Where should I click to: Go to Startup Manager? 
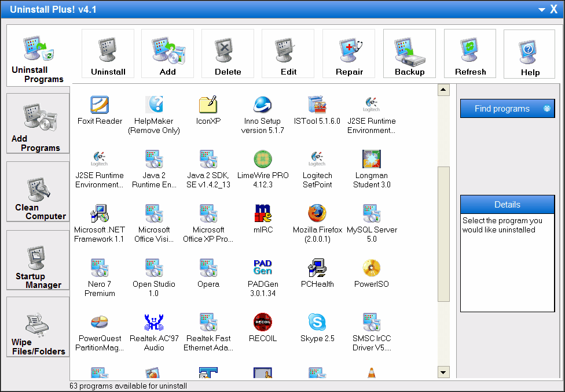coord(38,260)
